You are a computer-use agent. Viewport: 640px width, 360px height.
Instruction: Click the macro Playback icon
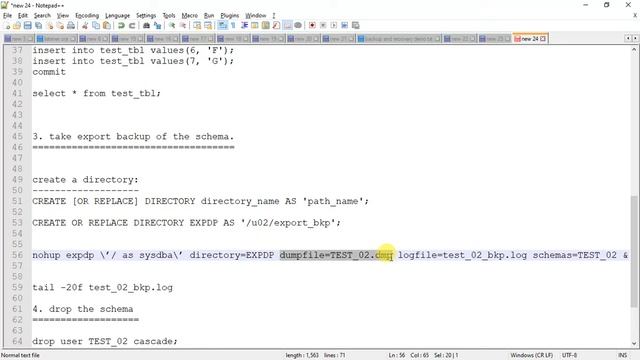click(334, 25)
